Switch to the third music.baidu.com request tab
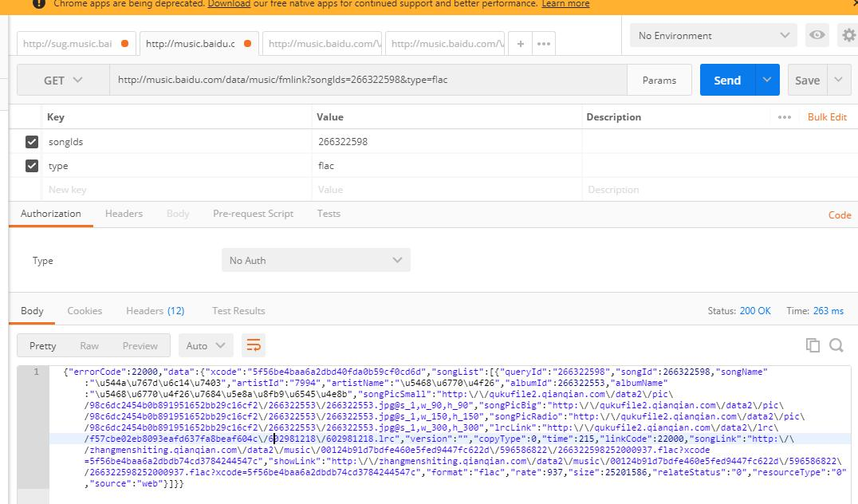Viewport: 858px width, 504px height. tap(323, 44)
